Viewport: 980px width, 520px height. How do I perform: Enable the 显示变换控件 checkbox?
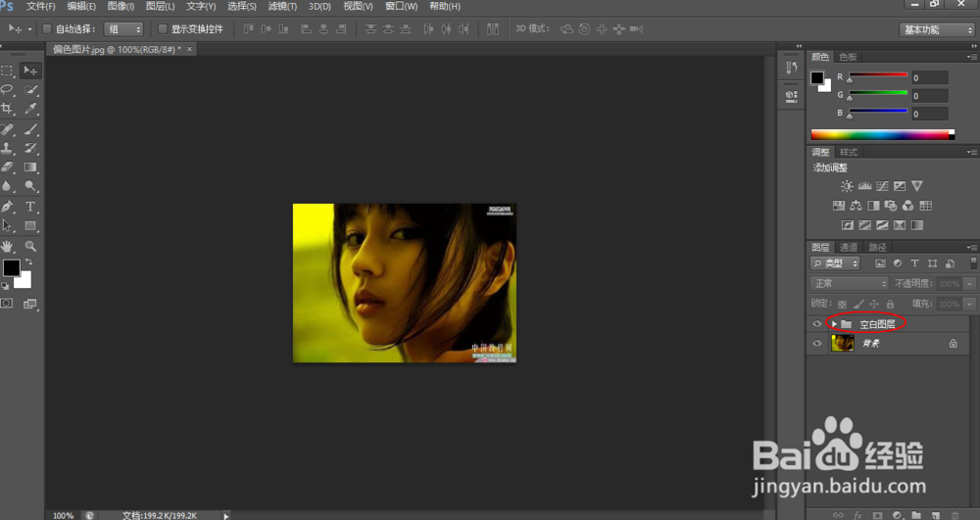coord(163,28)
